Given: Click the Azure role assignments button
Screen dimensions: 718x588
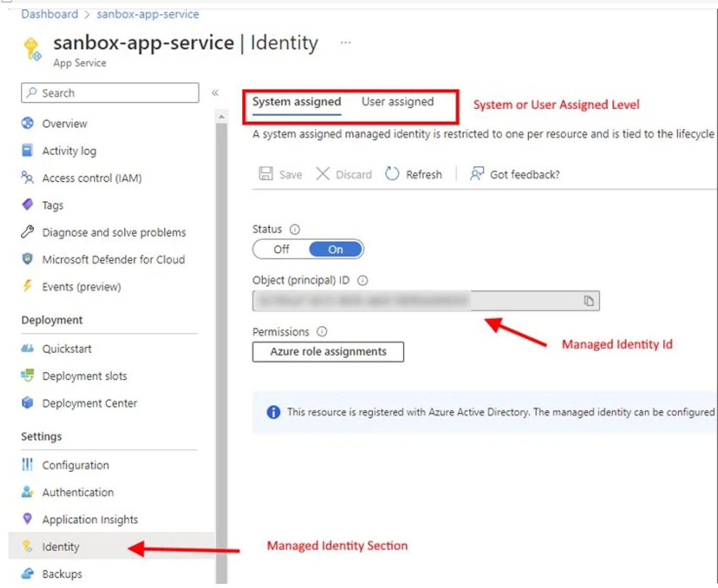Looking at the screenshot, I should pos(328,352).
